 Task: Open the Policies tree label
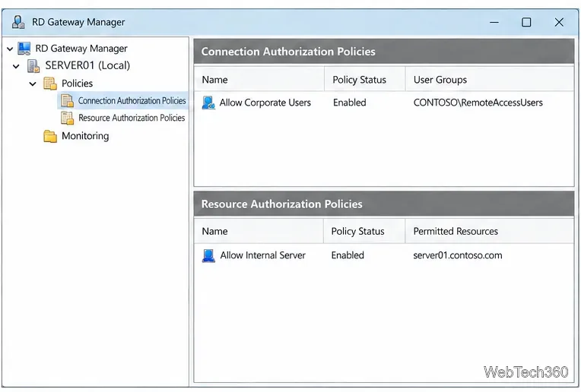pos(77,84)
